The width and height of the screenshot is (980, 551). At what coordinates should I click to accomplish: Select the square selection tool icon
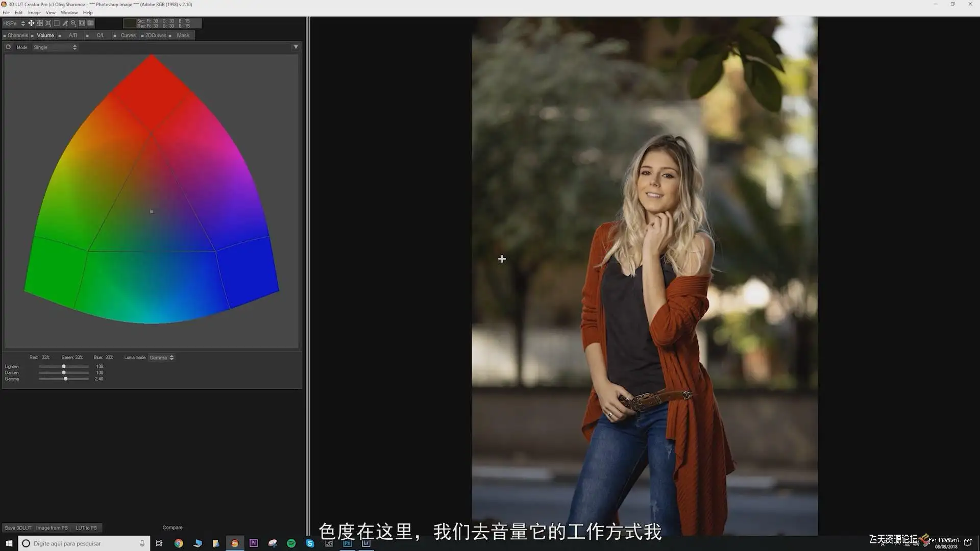57,23
